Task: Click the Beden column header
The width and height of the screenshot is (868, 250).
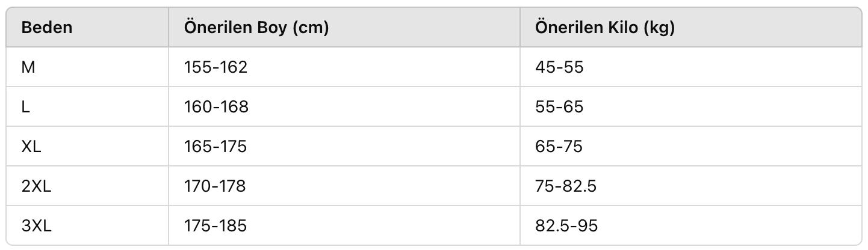Action: point(87,27)
